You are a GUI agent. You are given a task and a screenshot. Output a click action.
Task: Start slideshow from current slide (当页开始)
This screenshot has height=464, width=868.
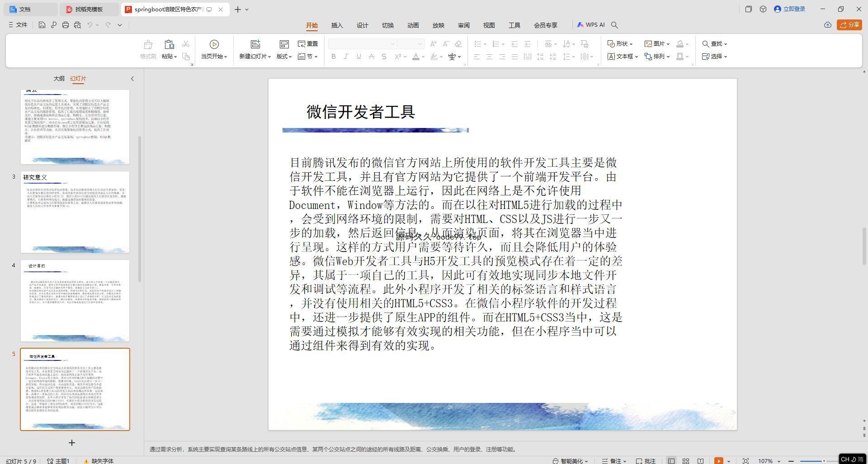[214, 50]
